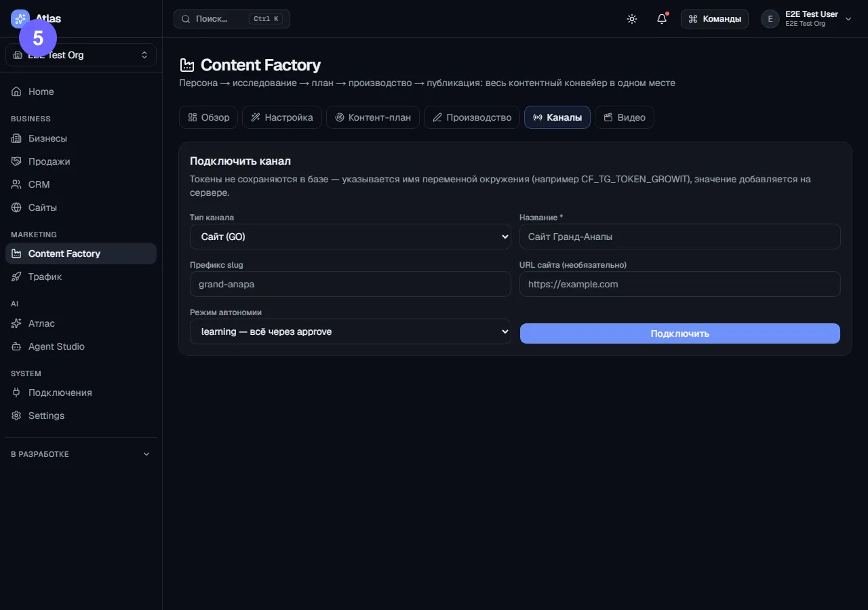Open notifications bell icon
Viewport: 868px width, 610px height.
pos(662,19)
